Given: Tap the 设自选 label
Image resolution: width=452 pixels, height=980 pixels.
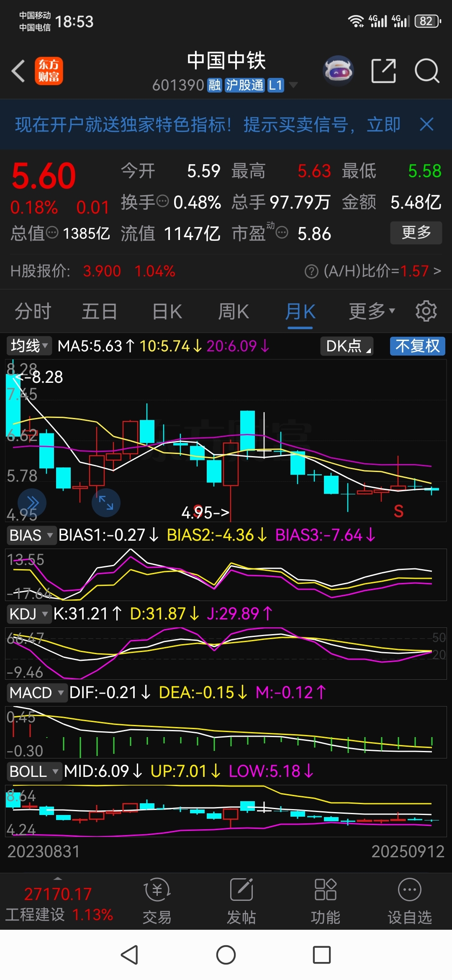Looking at the screenshot, I should 410,918.
